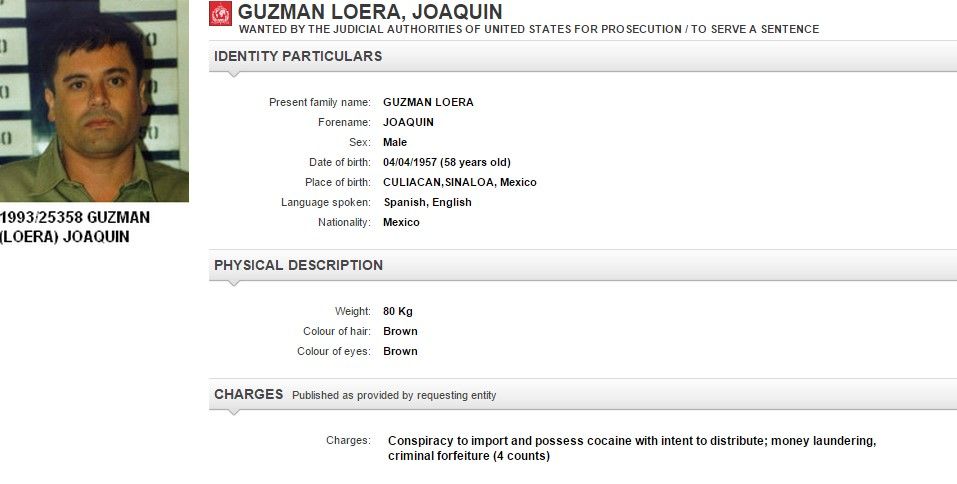The height and width of the screenshot is (484, 957).
Task: Click the red notice icon beside the name
Action: (220, 14)
